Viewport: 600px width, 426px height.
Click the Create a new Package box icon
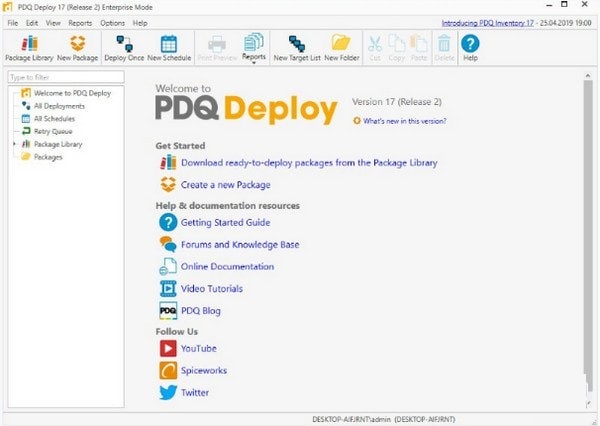click(168, 184)
